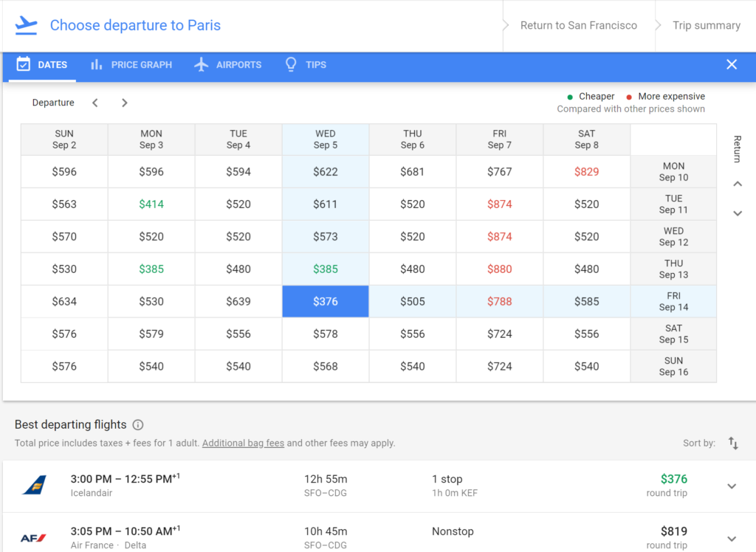
Task: Open the PRICE GRAPH bar-chart icon
Action: tap(97, 64)
